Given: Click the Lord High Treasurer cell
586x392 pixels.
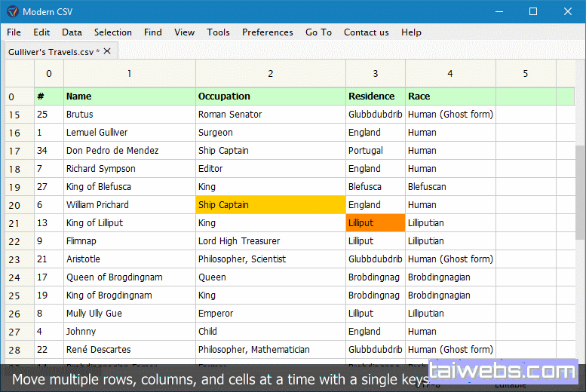Looking at the screenshot, I should coord(271,241).
